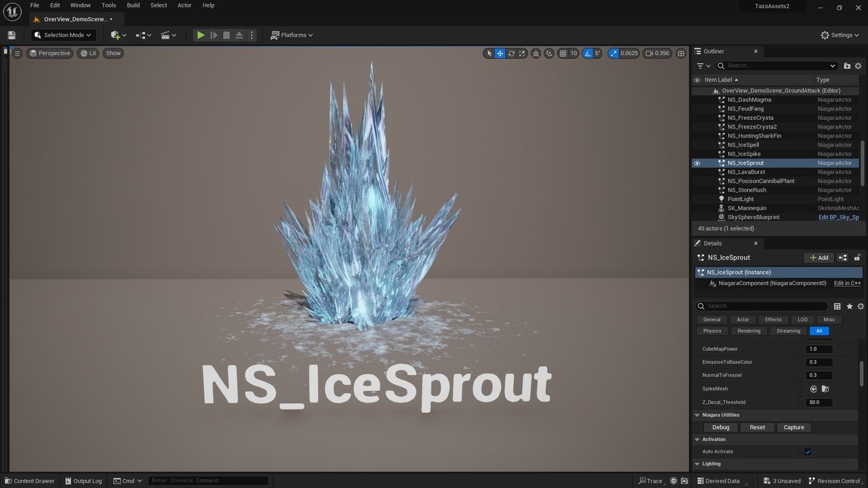Click the Edit in C++ link
868x488 pixels.
tap(847, 283)
